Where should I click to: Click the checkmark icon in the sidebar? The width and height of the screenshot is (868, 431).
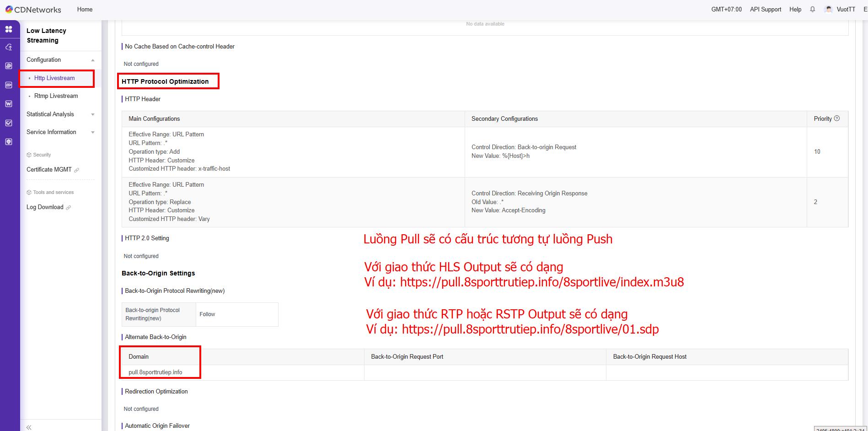coord(9,123)
